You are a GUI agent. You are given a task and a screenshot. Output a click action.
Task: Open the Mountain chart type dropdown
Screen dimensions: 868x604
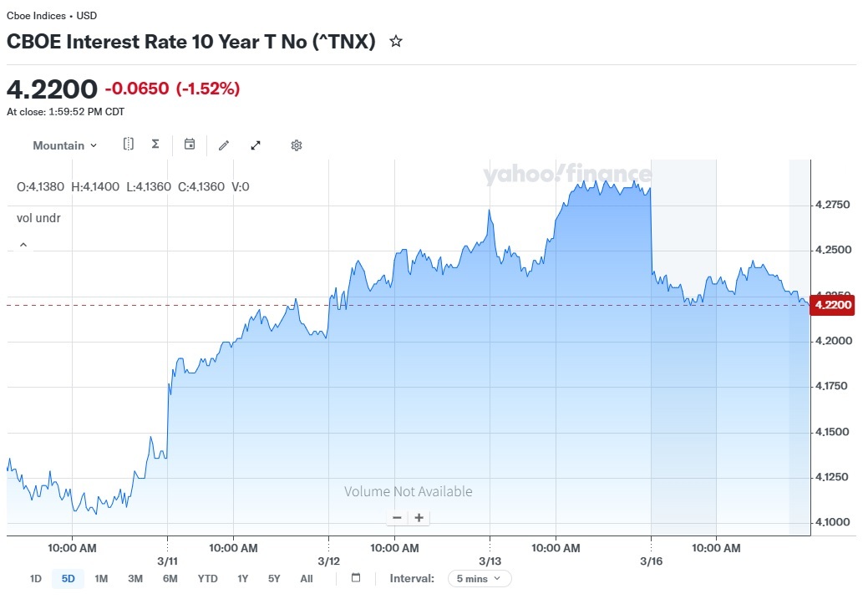[64, 145]
